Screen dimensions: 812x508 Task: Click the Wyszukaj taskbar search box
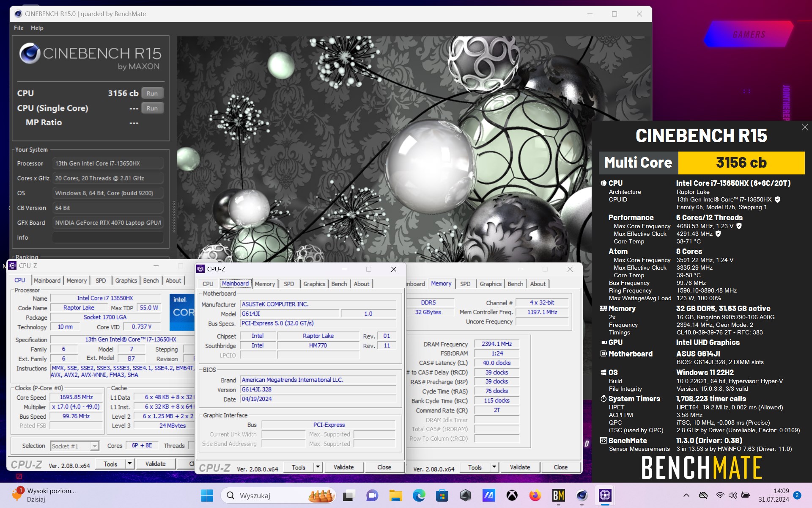pos(278,495)
